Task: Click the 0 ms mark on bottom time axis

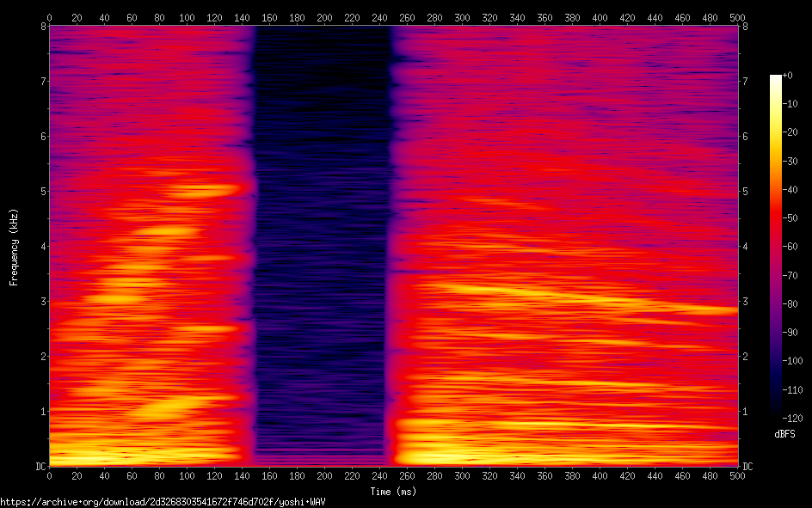Action: (49, 475)
